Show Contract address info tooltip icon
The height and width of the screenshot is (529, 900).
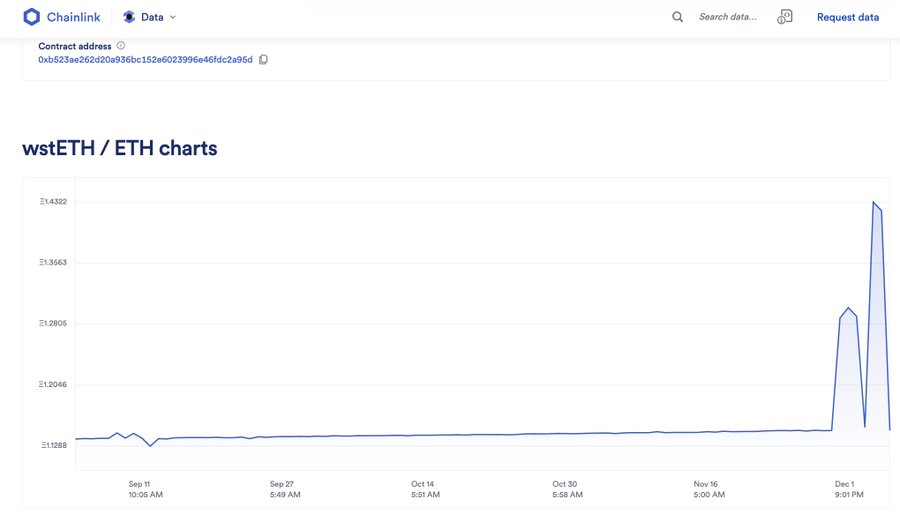click(121, 46)
